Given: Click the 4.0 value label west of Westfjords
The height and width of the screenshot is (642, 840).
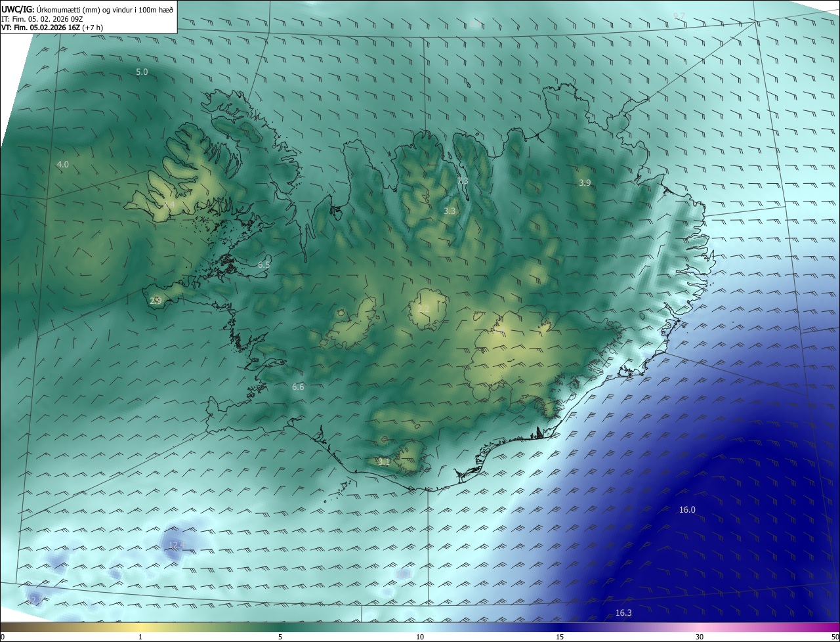Looking at the screenshot, I should point(63,165).
